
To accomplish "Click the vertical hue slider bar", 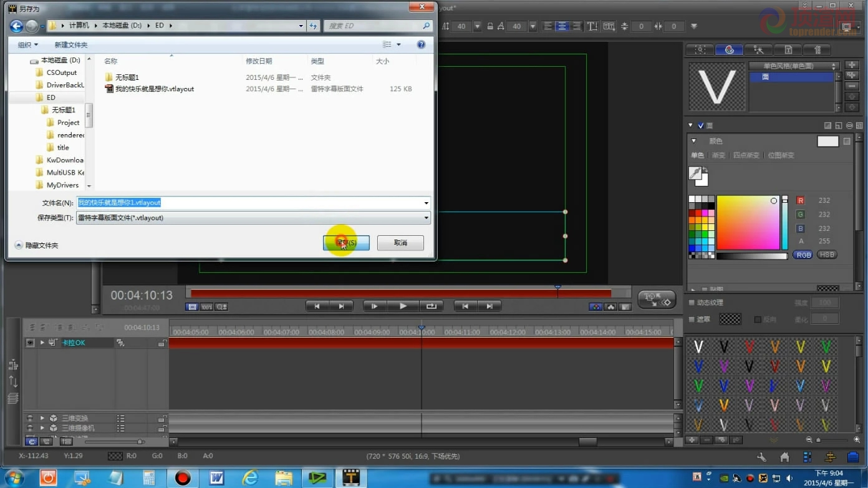I will point(785,223).
